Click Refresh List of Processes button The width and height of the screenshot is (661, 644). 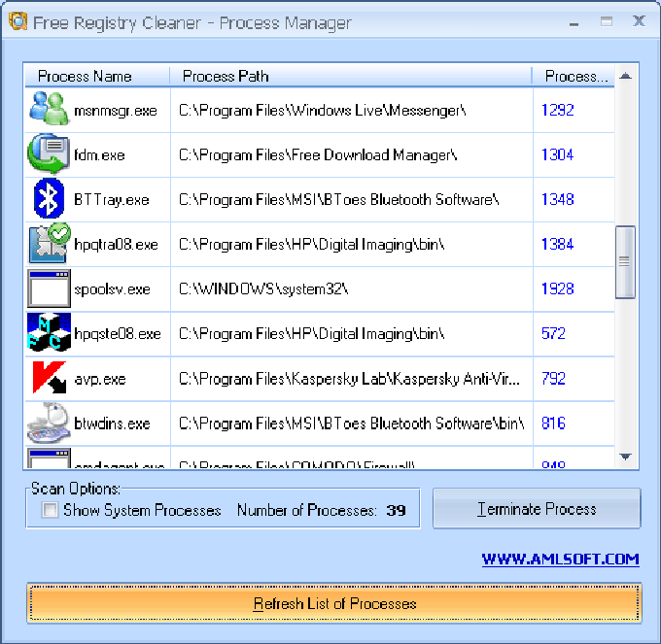[x=334, y=603]
